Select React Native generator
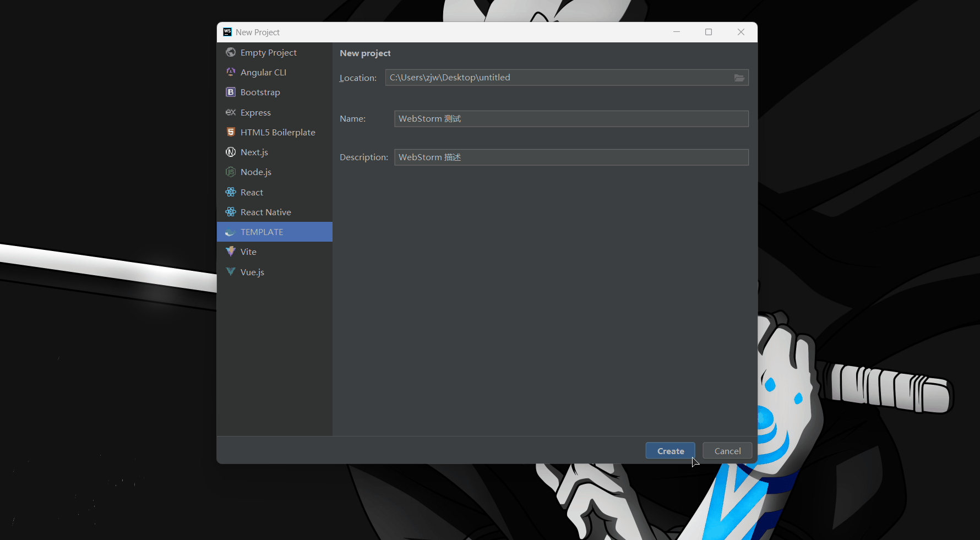Screen dimensions: 980x540 coord(275,212)
